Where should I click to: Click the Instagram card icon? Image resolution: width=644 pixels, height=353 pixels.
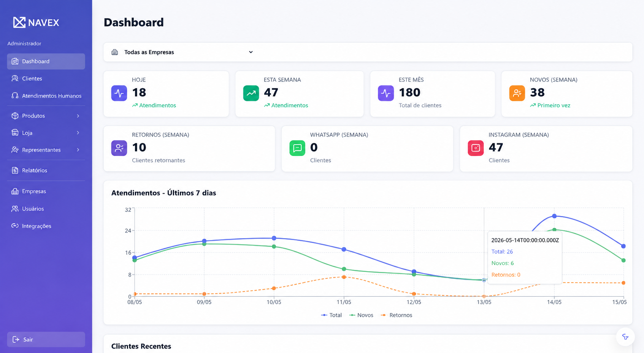[x=476, y=148]
